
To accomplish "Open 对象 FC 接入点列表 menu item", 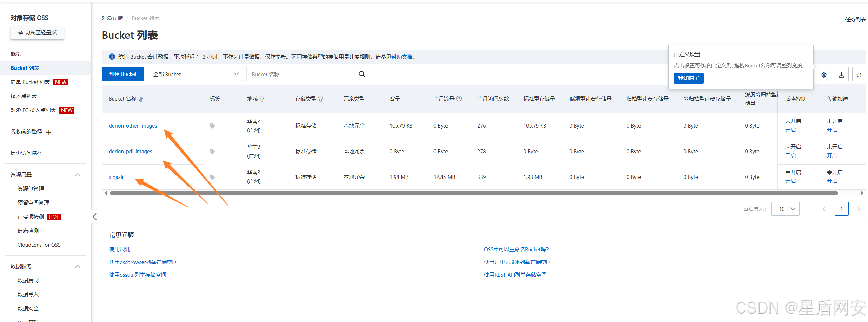I will [x=33, y=110].
